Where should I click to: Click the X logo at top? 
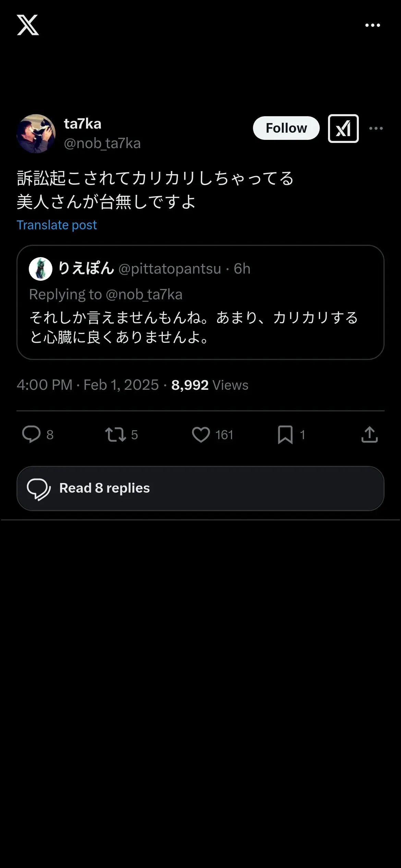(28, 25)
